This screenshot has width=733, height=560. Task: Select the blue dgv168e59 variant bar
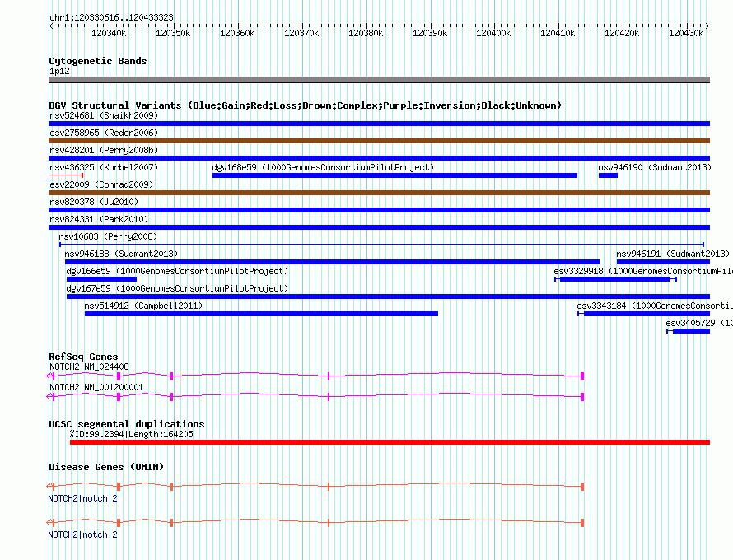pyautogui.click(x=395, y=175)
